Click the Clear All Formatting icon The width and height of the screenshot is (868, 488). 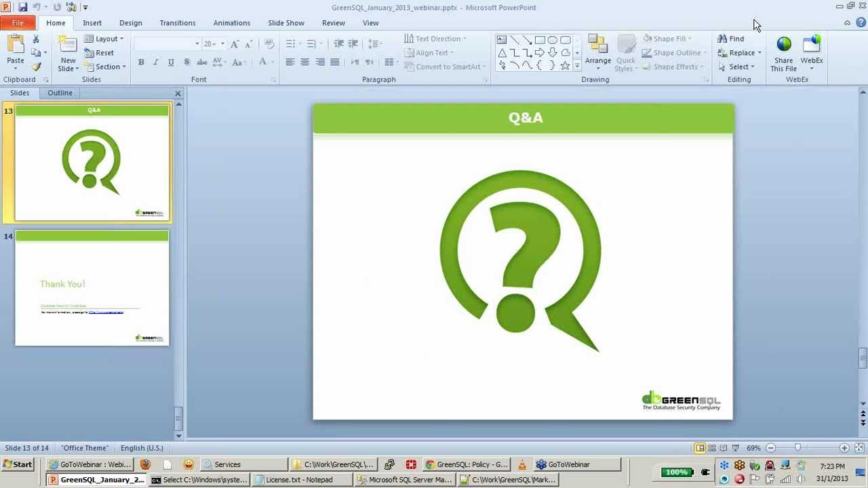coord(269,43)
